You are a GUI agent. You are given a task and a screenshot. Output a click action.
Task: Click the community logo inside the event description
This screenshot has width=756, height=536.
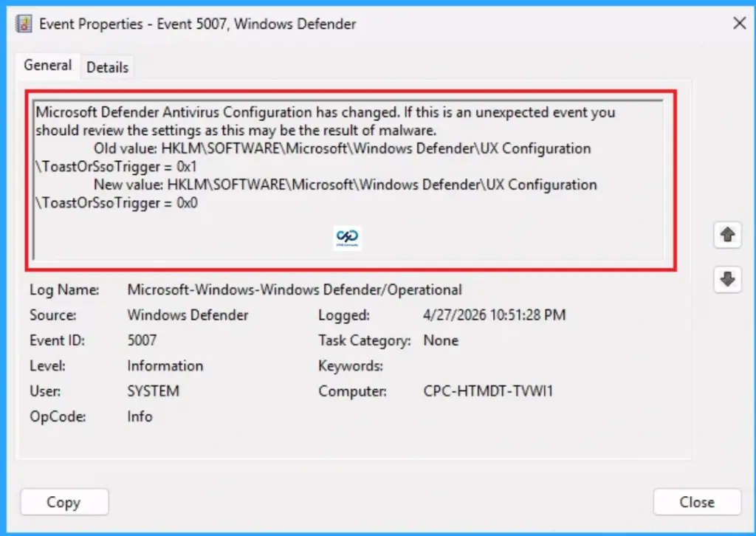[x=346, y=238]
